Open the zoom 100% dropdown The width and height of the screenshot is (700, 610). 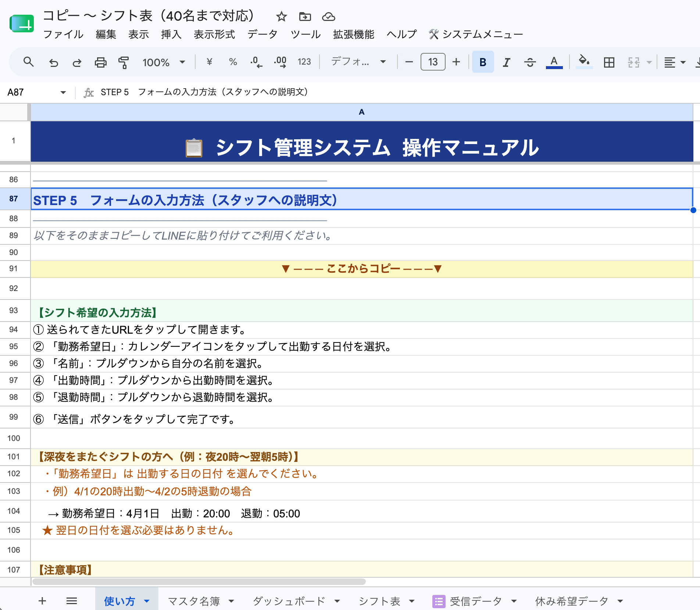coord(164,62)
